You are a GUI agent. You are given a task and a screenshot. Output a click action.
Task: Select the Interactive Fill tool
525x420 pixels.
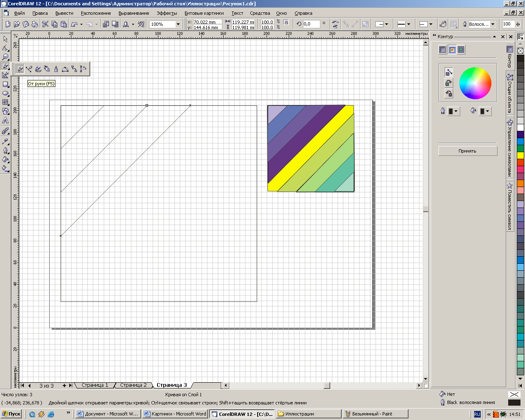tap(5, 169)
